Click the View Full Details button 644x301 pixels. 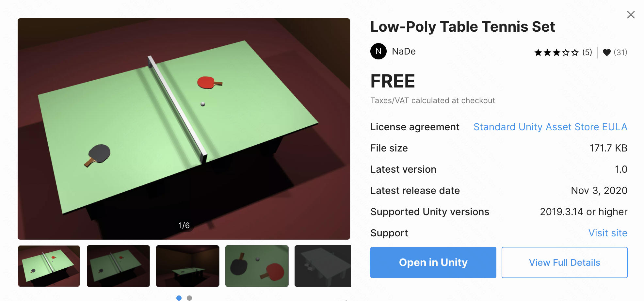point(564,262)
